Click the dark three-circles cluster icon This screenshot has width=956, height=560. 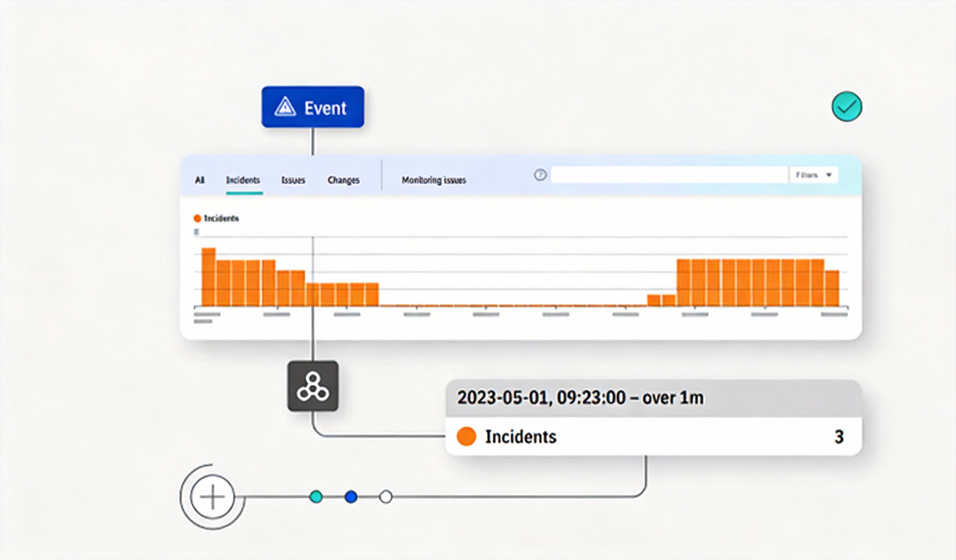click(312, 386)
